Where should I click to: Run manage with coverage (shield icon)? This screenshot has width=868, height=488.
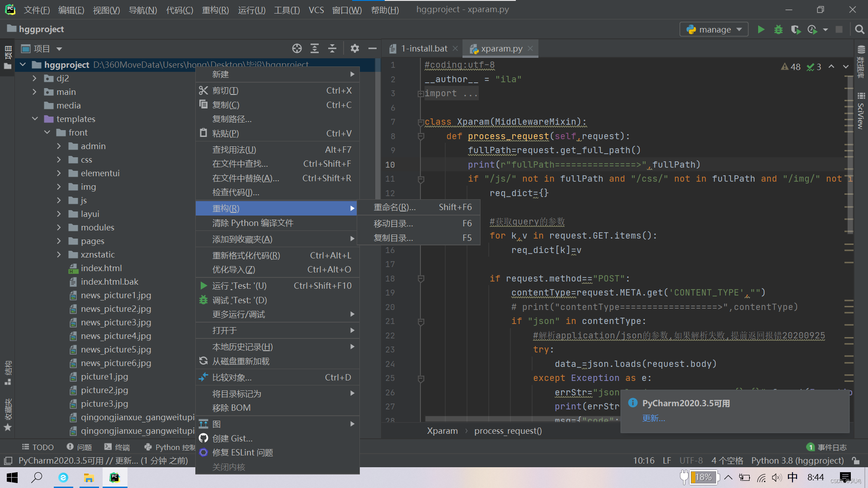[x=795, y=29]
